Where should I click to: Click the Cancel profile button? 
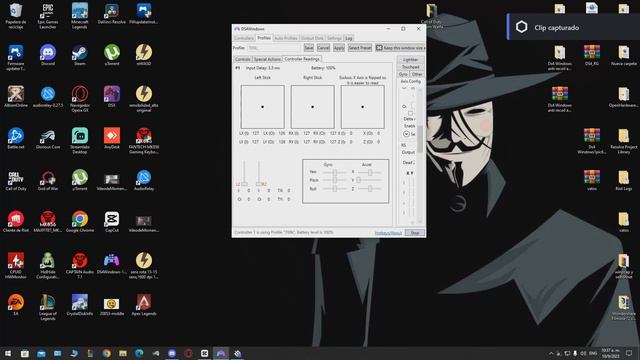tap(323, 48)
